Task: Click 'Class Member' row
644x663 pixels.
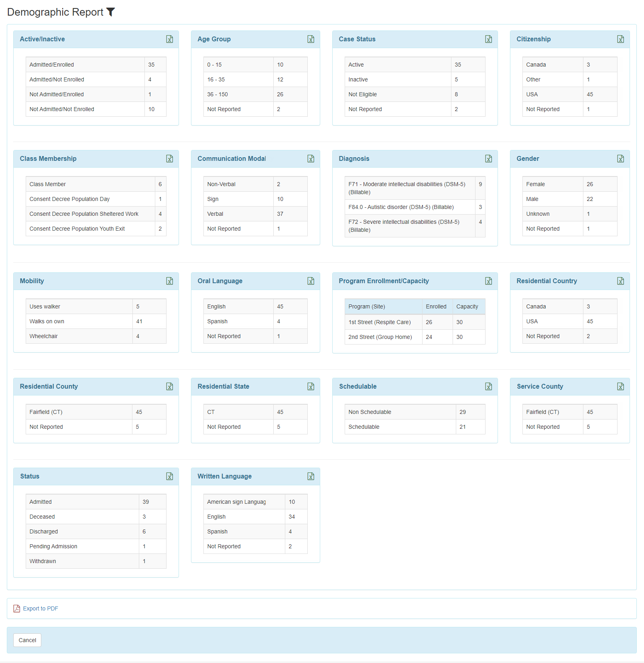Action: pos(96,184)
